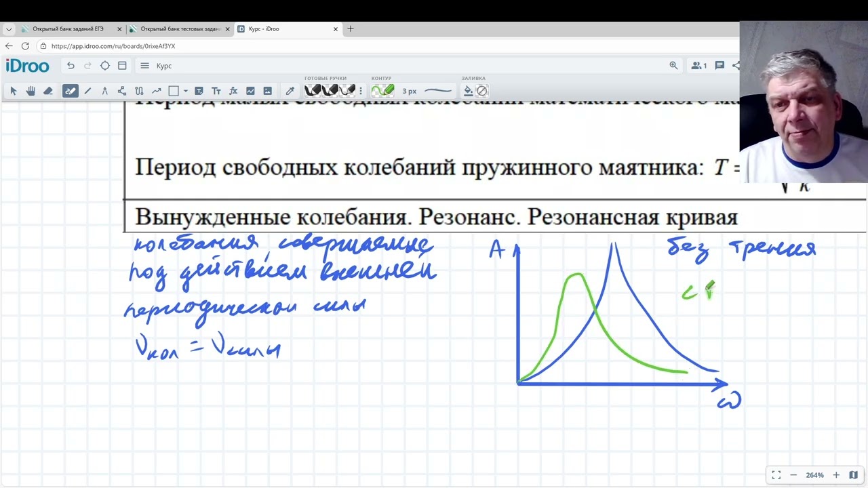868x488 pixels.
Task: Click the board title Курс
Action: coord(164,66)
